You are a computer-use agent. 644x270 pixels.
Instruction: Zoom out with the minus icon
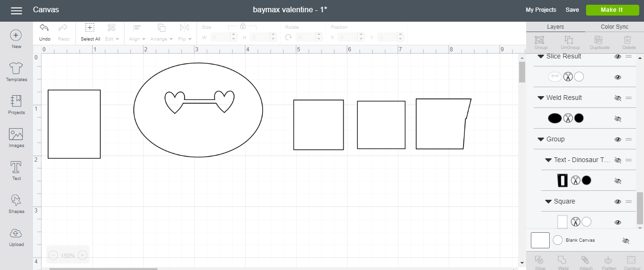pyautogui.click(x=53, y=255)
